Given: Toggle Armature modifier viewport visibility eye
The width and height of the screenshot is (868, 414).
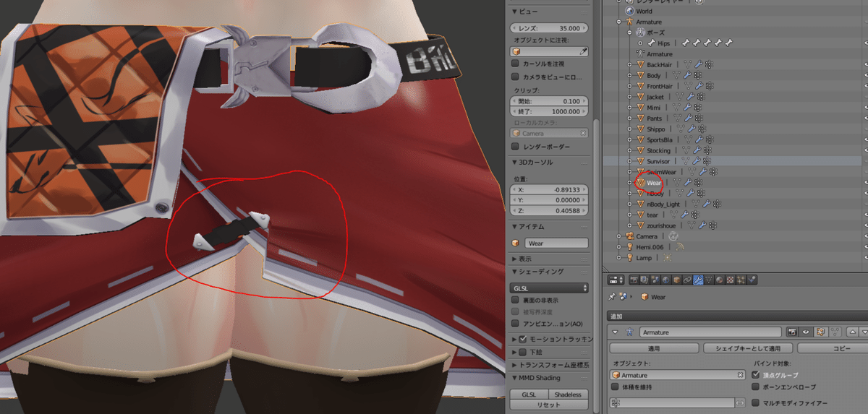Looking at the screenshot, I should (806, 332).
